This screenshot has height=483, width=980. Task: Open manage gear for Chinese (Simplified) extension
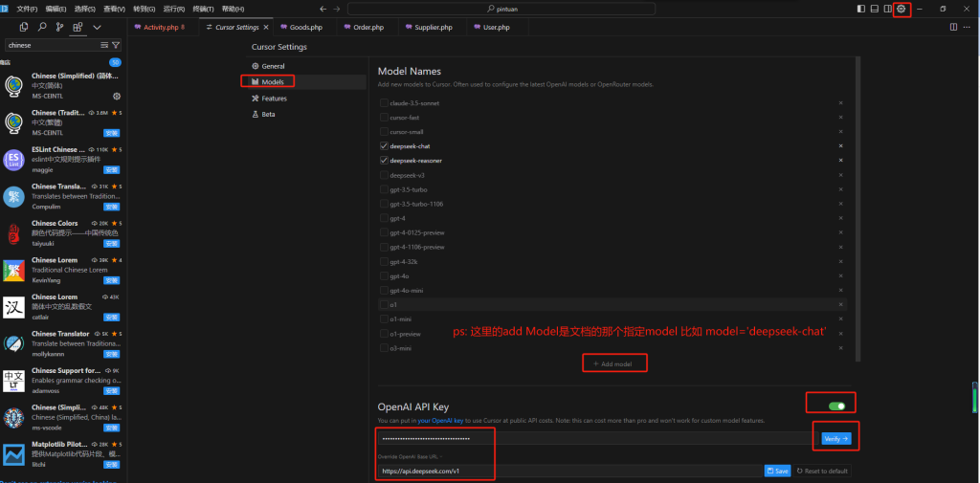tap(116, 97)
